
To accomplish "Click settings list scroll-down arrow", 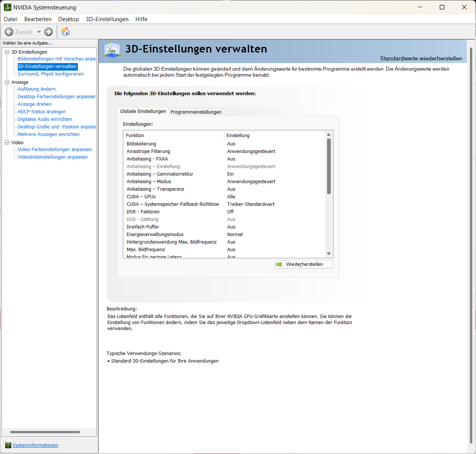I will (329, 254).
